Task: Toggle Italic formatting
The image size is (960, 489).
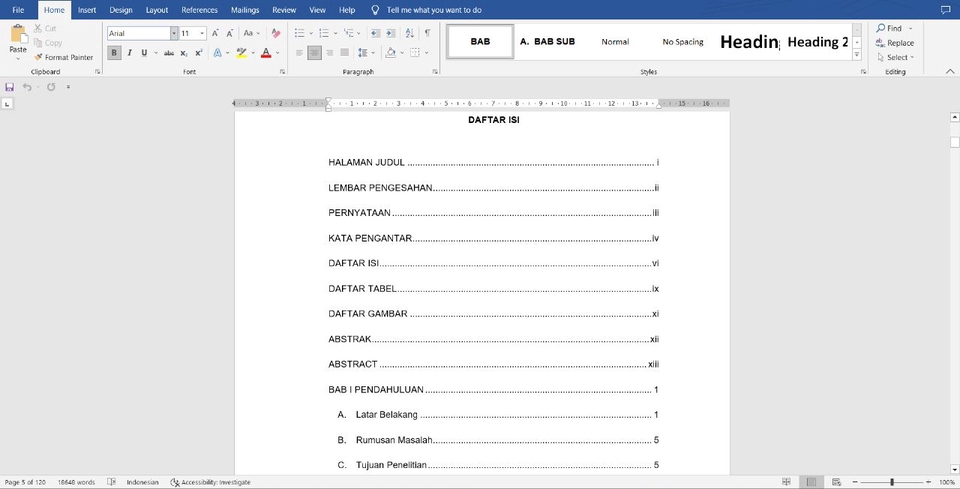Action: [x=129, y=53]
